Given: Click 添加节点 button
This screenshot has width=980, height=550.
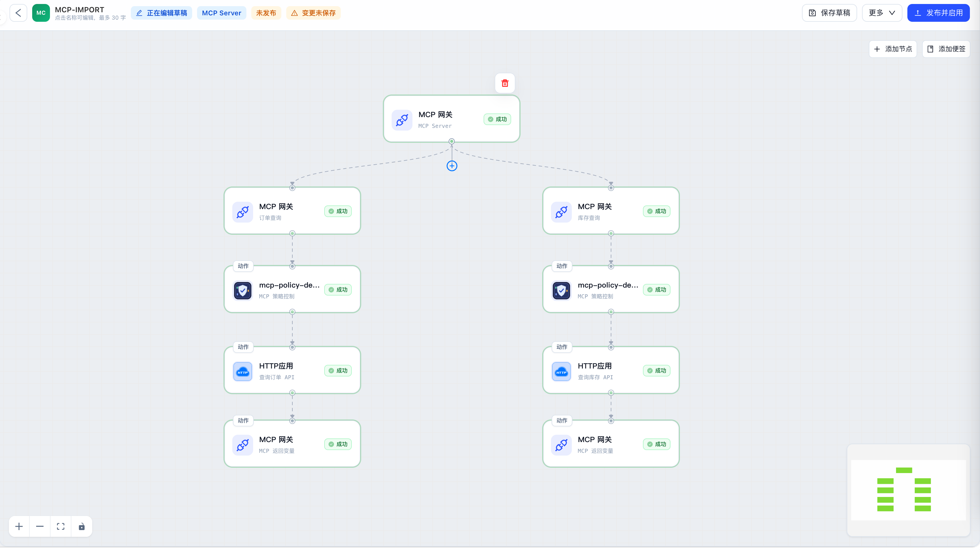Looking at the screenshot, I should pos(892,49).
